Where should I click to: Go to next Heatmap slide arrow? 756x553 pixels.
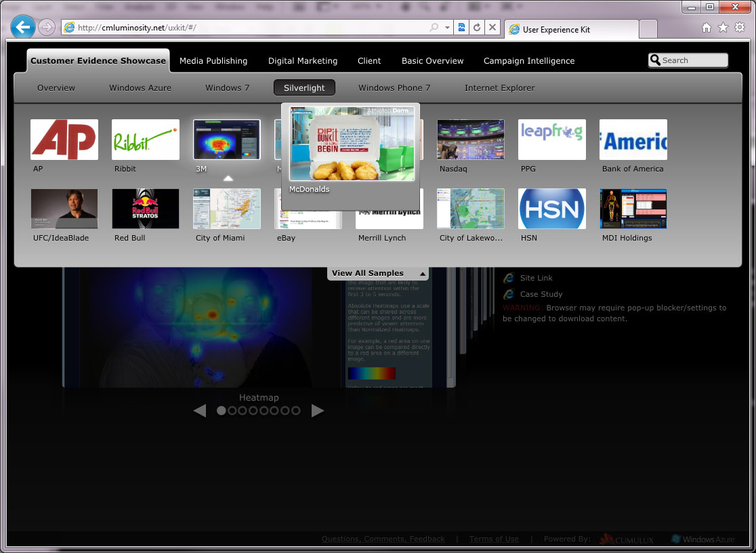click(x=318, y=411)
